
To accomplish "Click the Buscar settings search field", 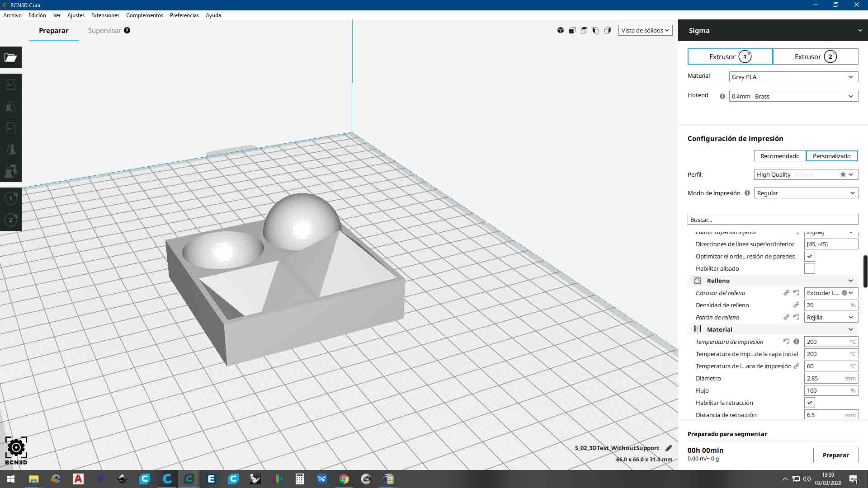I will coord(773,220).
